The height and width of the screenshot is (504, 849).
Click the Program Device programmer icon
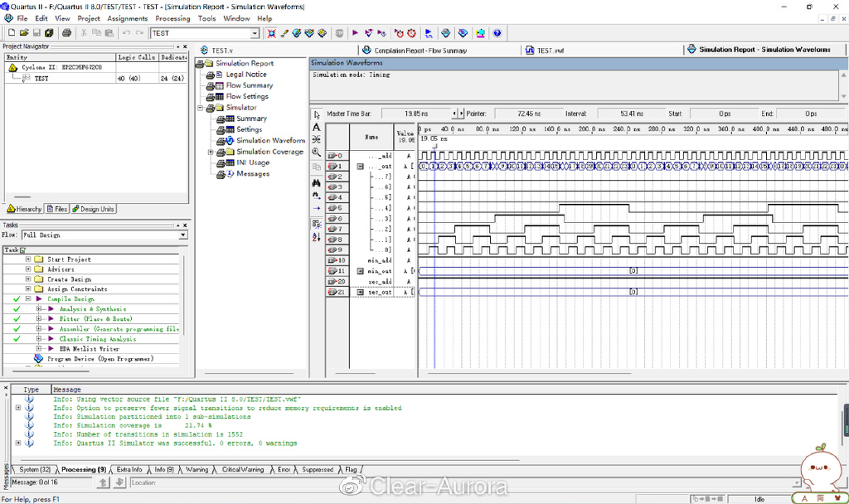pyautogui.click(x=38, y=358)
